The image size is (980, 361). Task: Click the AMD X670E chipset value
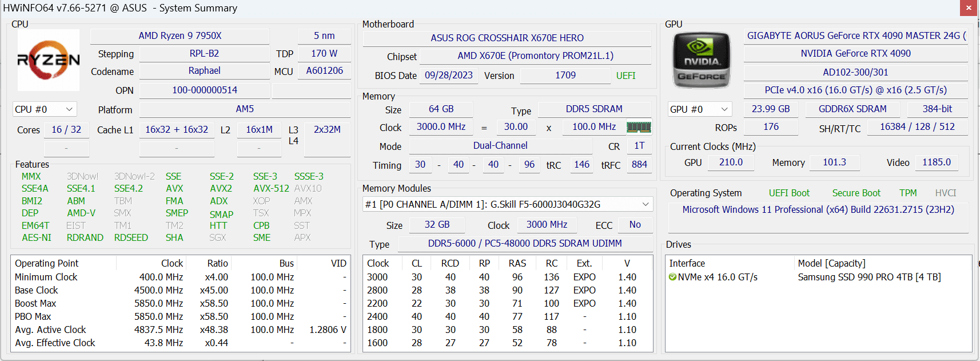tap(535, 55)
